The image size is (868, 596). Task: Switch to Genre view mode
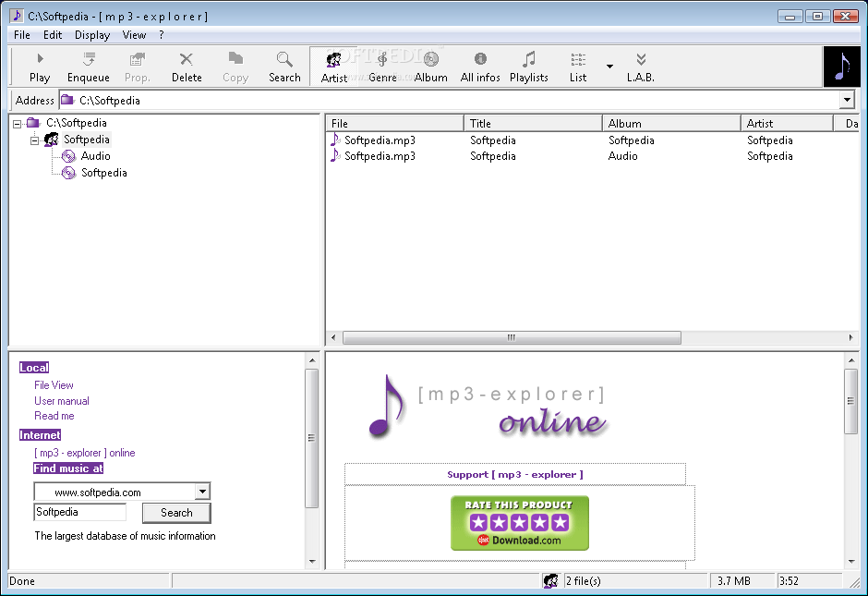pos(382,67)
